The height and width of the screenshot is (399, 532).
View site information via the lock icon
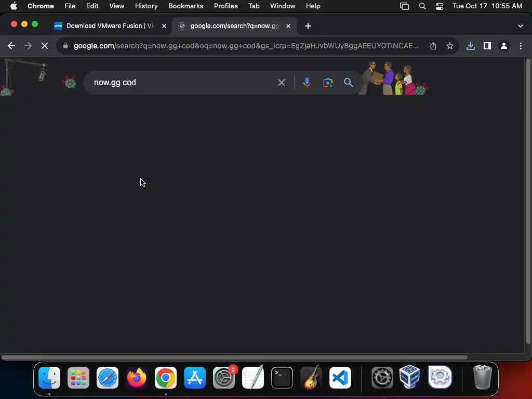(x=65, y=46)
